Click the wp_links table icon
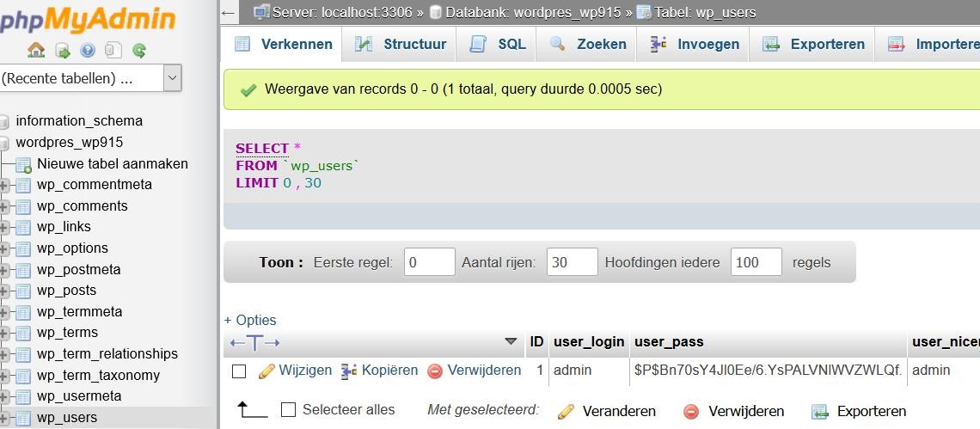Image resolution: width=980 pixels, height=429 pixels. (23, 227)
